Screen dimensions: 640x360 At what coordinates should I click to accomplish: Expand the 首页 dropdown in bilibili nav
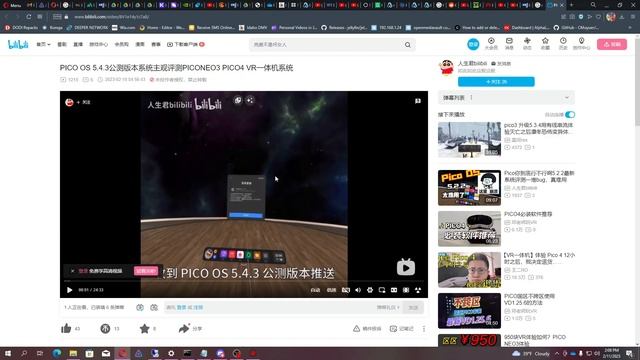(43, 44)
